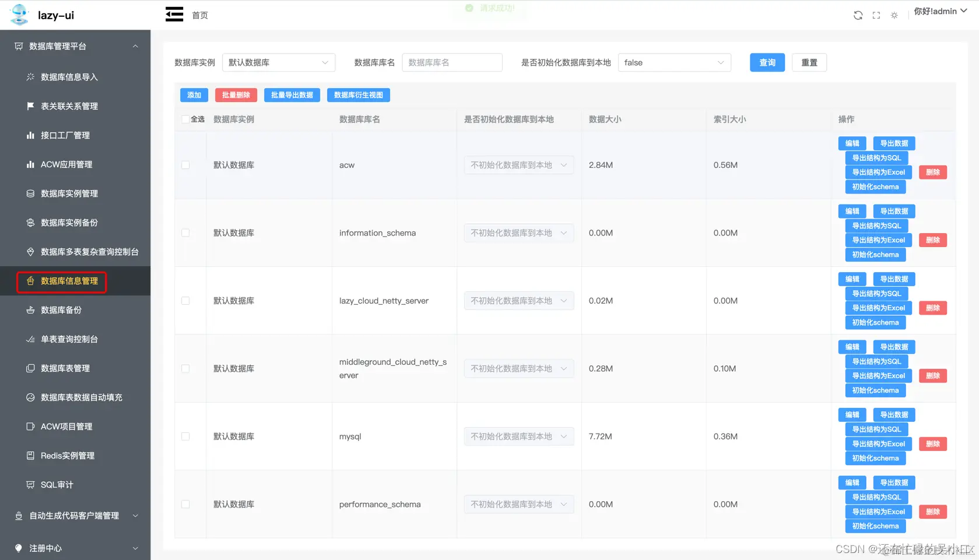
Task: Open the 是否初始化数据库到本地 filter dropdown
Action: (x=675, y=62)
